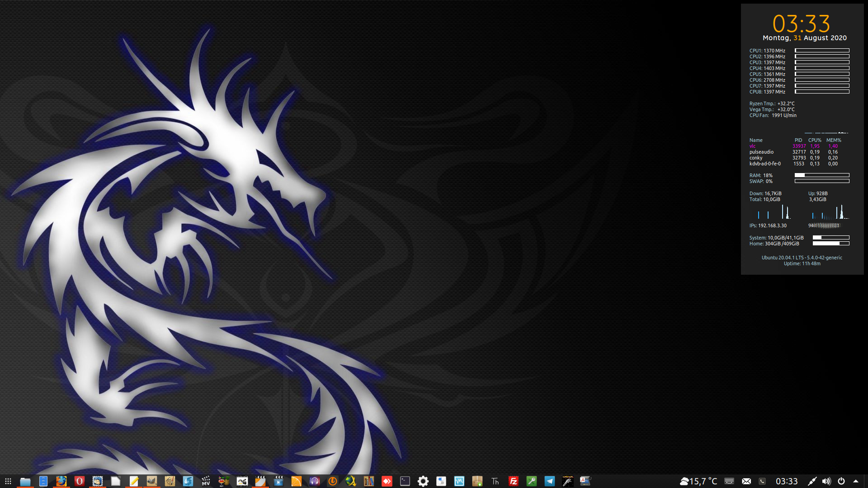Open the weather widget showing 15,7 °C

coord(698,481)
